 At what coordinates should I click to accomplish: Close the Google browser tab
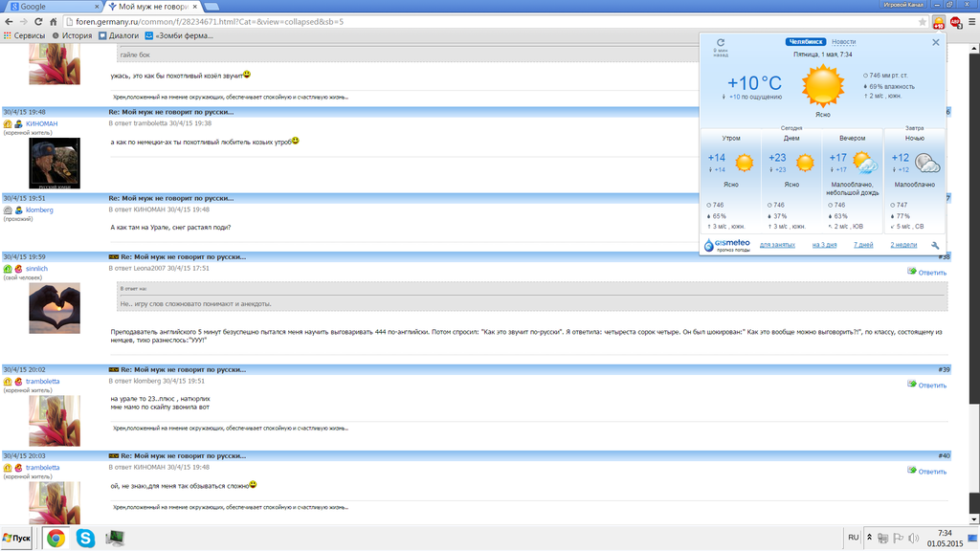[97, 7]
